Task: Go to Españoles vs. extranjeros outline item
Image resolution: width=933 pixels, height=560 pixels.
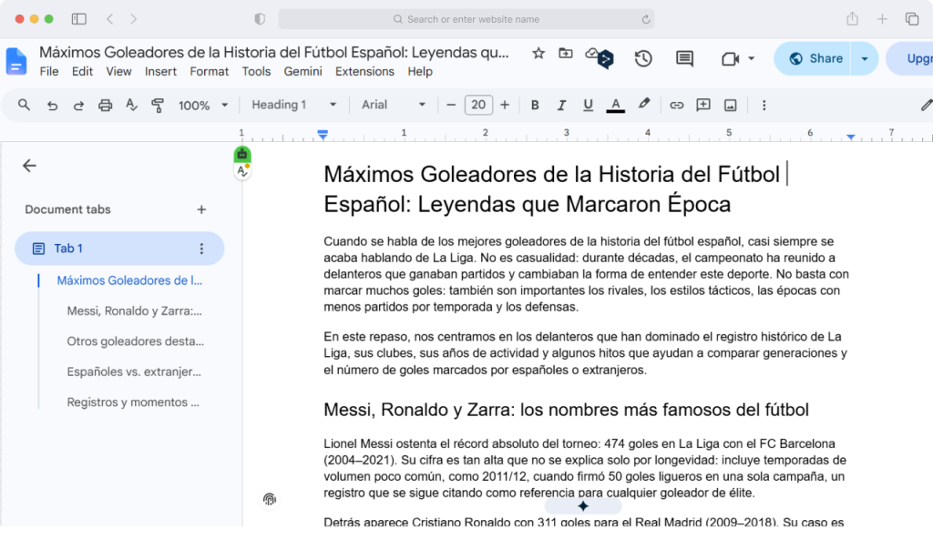Action: pos(134,372)
